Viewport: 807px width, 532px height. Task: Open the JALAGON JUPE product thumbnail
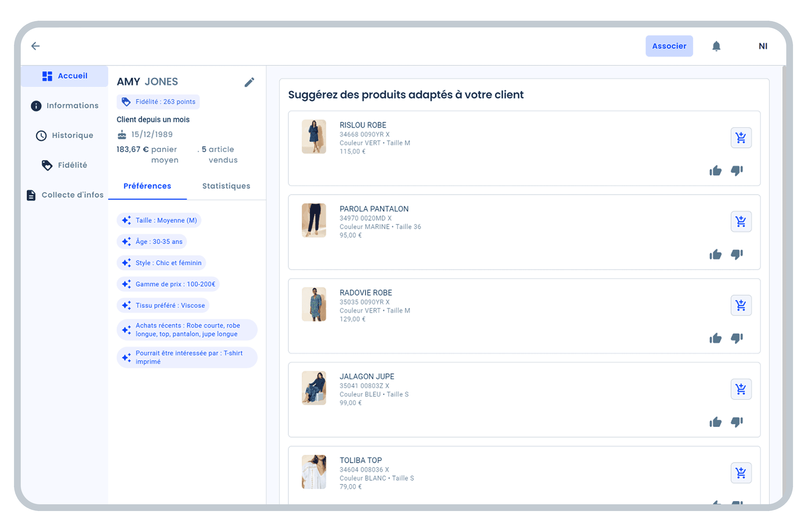314,388
